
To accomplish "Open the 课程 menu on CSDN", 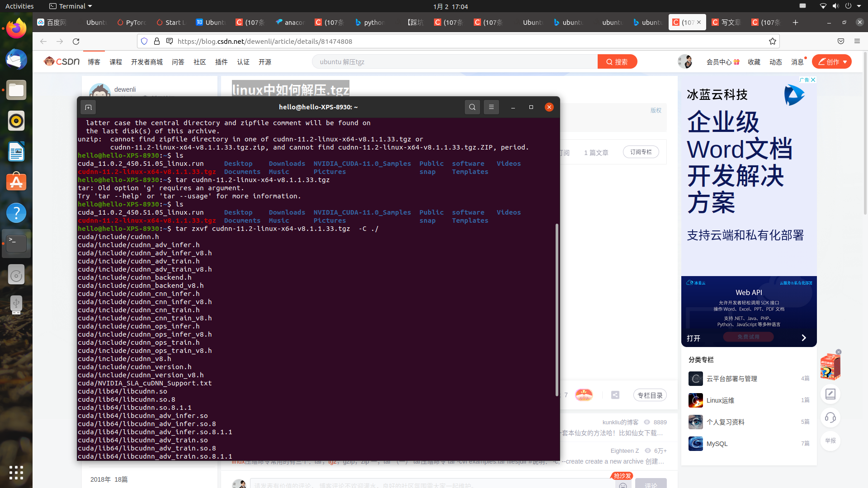I will click(116, 62).
